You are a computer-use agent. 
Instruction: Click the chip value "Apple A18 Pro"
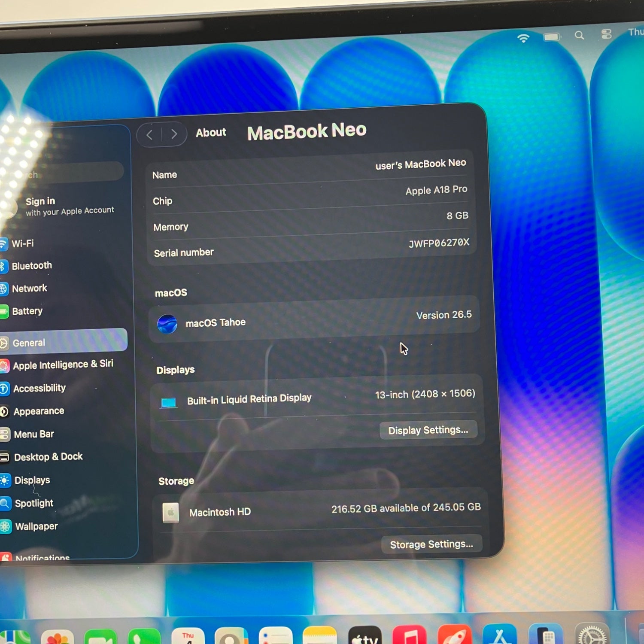[x=436, y=190]
